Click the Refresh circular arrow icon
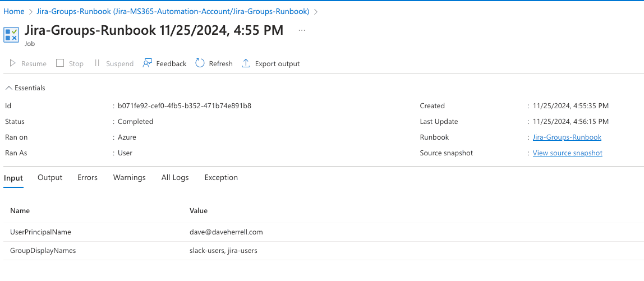The height and width of the screenshot is (281, 644). click(200, 63)
